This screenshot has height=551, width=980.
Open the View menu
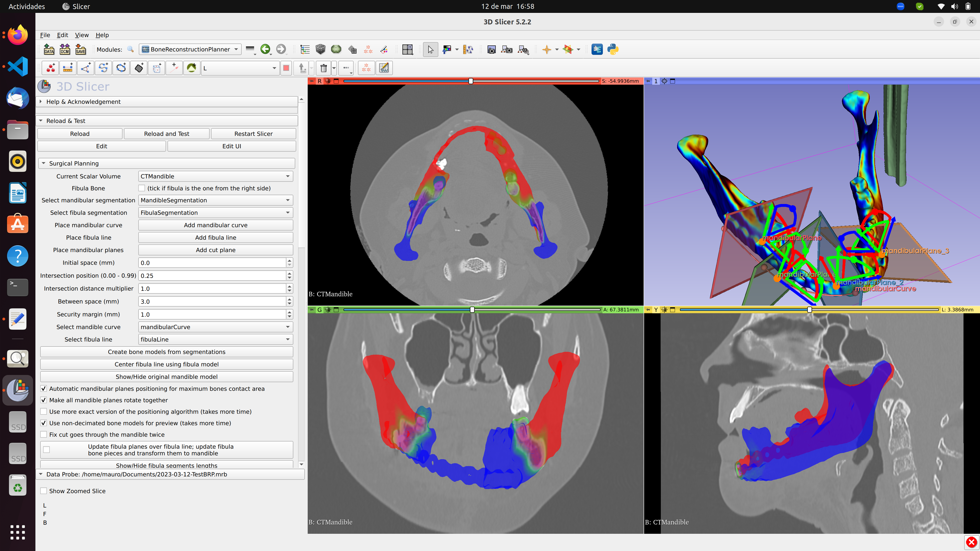coord(81,35)
